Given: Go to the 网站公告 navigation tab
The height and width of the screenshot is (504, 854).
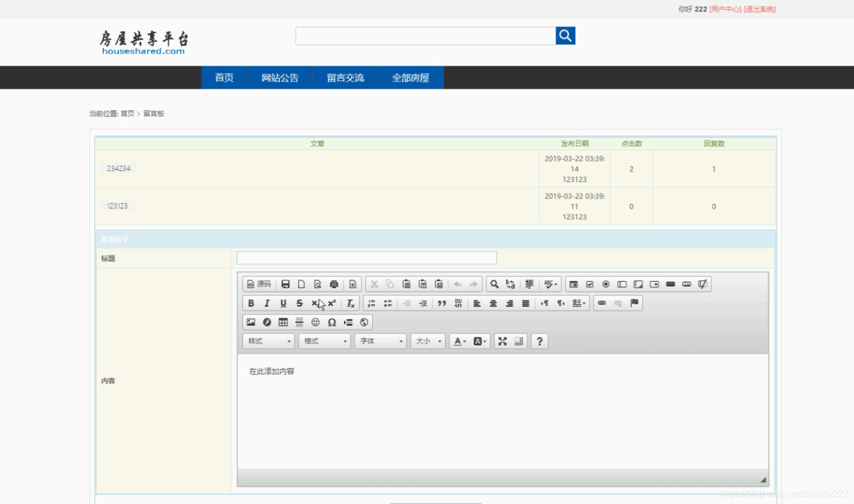Looking at the screenshot, I should click(x=280, y=77).
